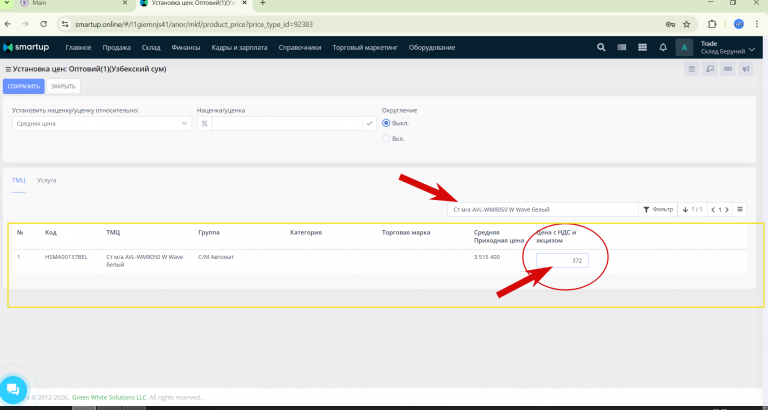Click the megaphone announcements icon
This screenshot has width=768, height=410.
(x=746, y=70)
